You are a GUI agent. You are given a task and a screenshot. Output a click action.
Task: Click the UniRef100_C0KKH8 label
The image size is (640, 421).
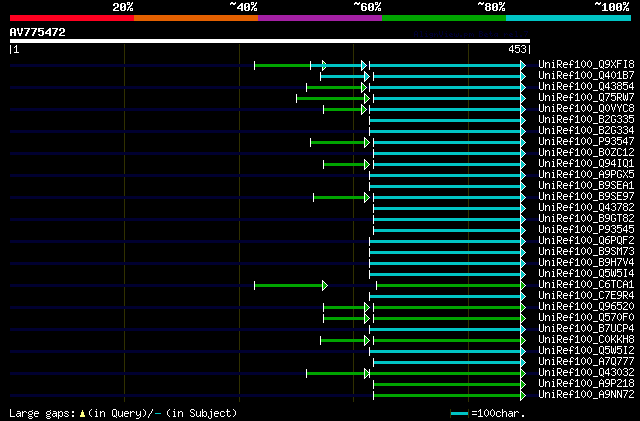click(586, 340)
